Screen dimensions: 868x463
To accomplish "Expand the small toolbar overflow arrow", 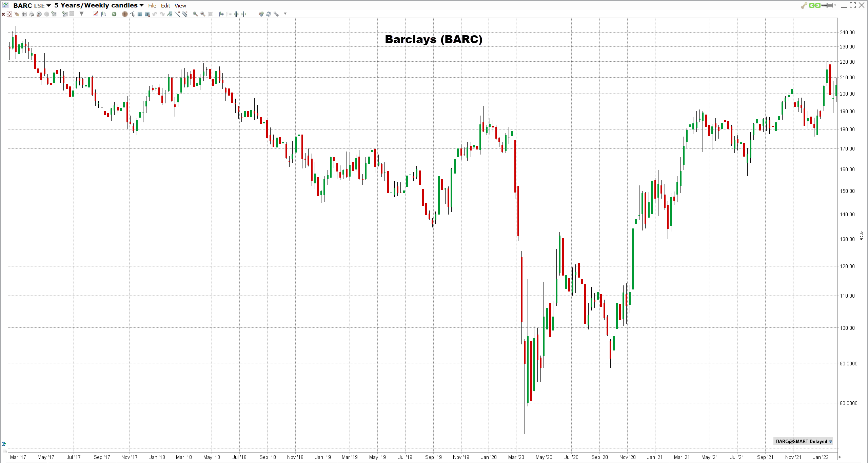I will [285, 14].
